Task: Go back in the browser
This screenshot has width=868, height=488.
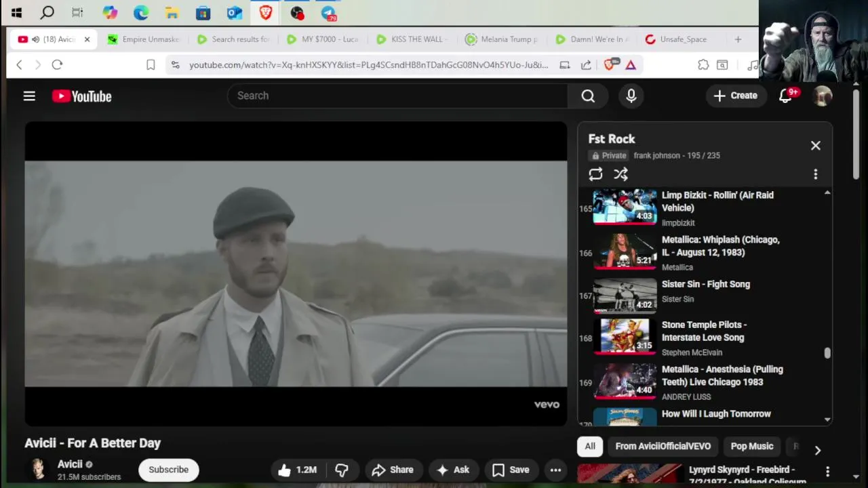Action: (19, 65)
